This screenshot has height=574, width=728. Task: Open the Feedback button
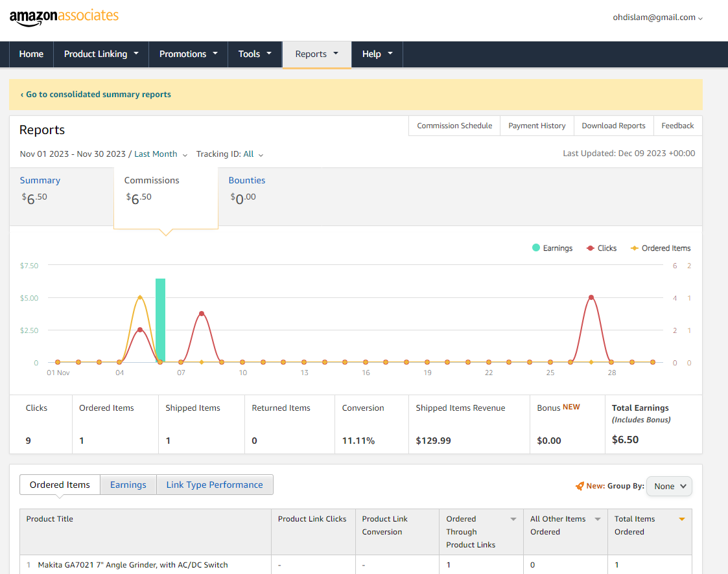(677, 126)
